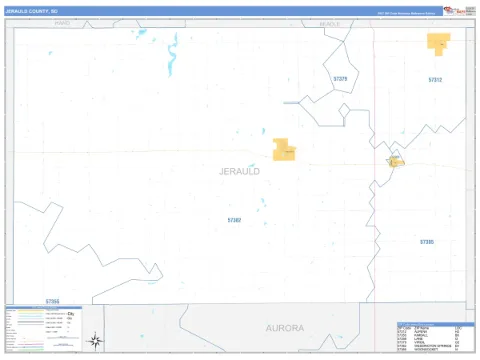
Task: Click the compass rose north arrow
Action: [95, 341]
